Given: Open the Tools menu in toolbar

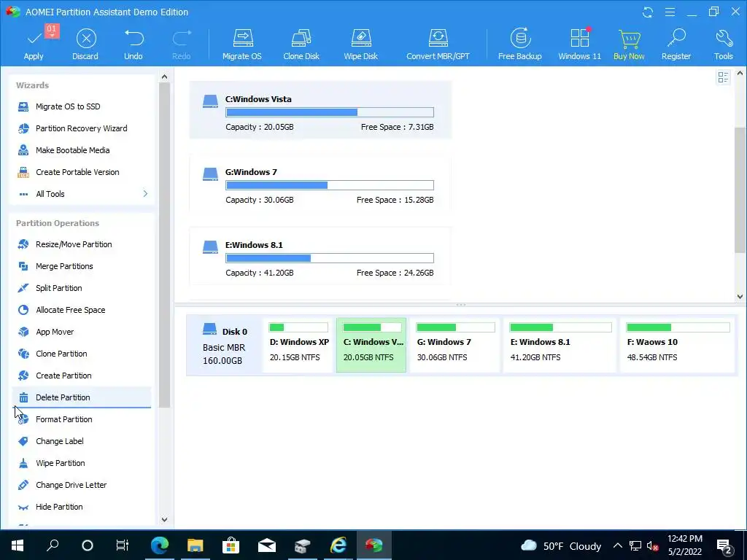Looking at the screenshot, I should [x=723, y=44].
